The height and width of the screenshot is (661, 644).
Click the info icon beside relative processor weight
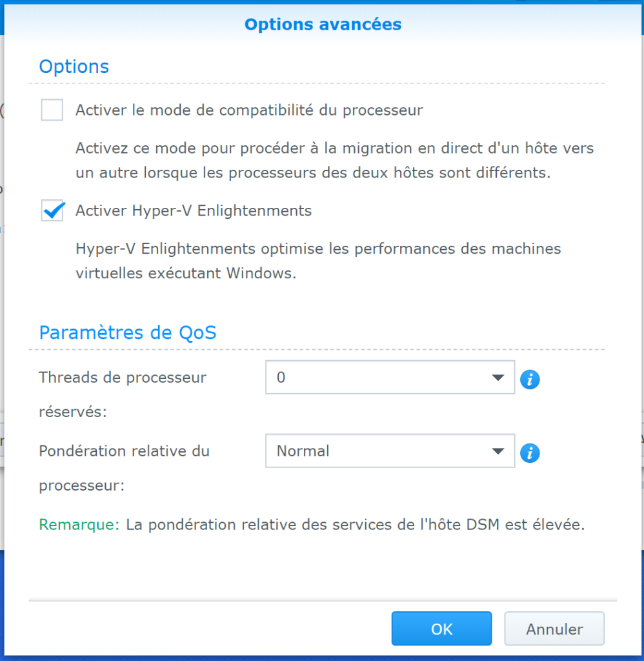coord(530,453)
